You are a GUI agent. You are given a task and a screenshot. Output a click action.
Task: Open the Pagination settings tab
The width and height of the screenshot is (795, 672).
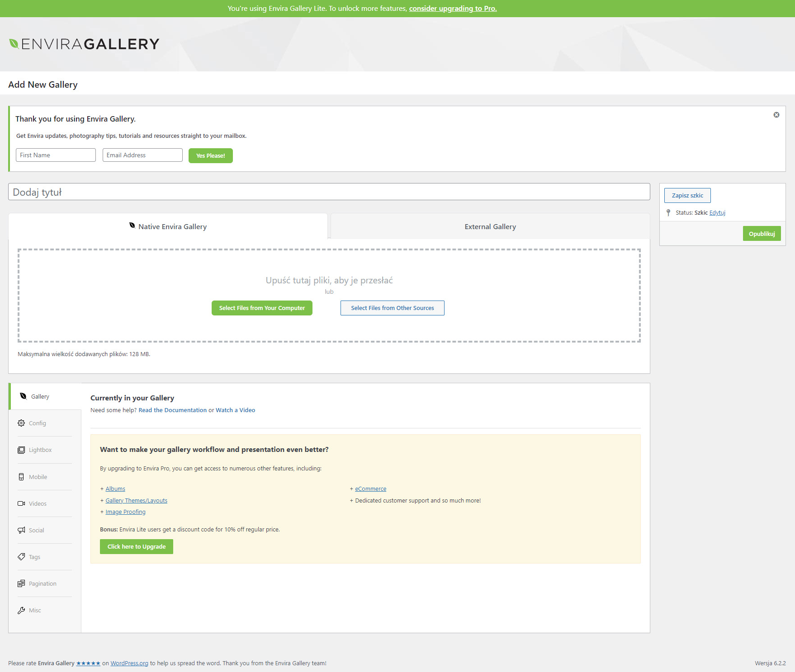(45, 583)
